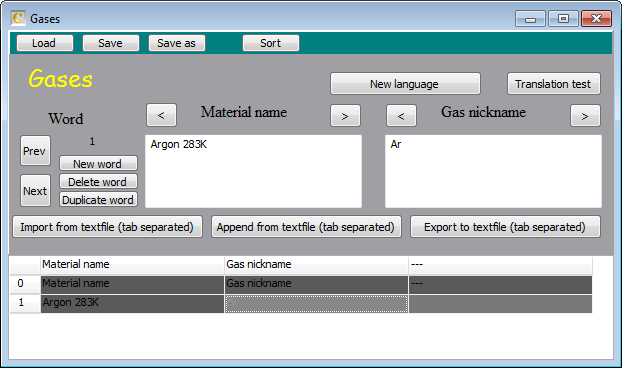Go to previous language left of Material name
Viewport: 622px width, 368px height.
point(161,115)
